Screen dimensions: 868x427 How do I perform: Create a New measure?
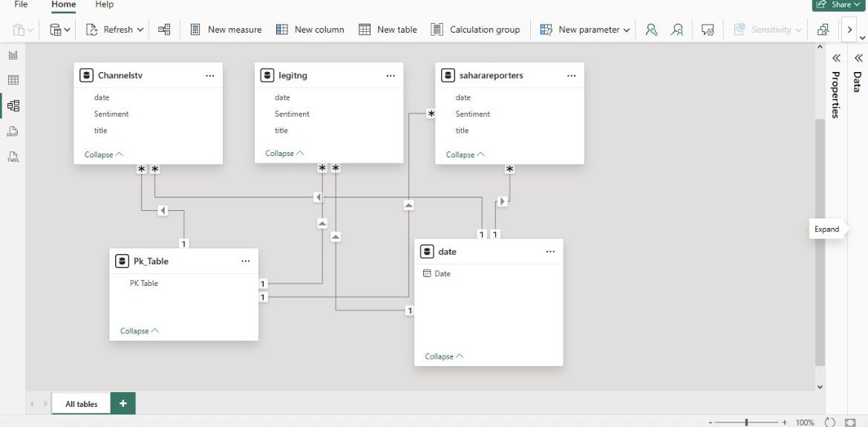[226, 30]
